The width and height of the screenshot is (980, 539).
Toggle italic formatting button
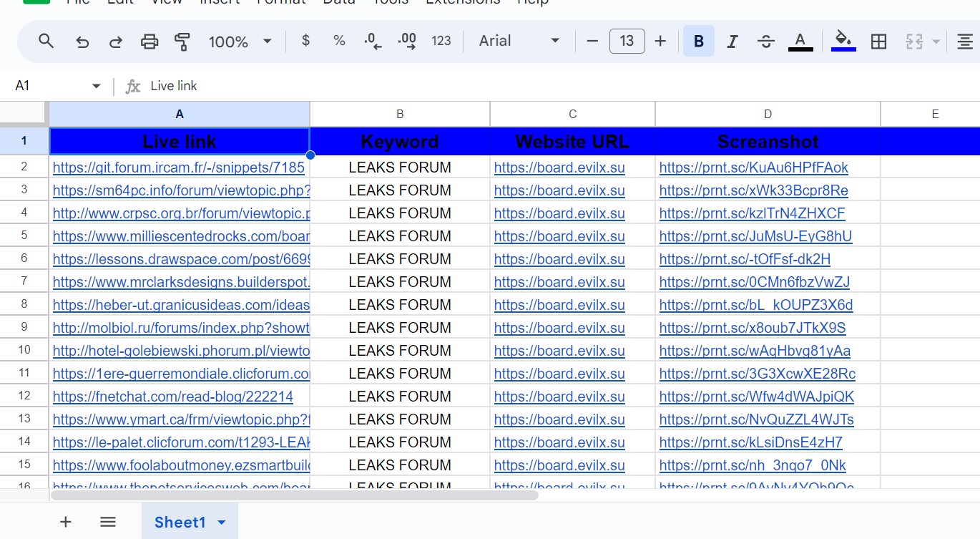732,42
